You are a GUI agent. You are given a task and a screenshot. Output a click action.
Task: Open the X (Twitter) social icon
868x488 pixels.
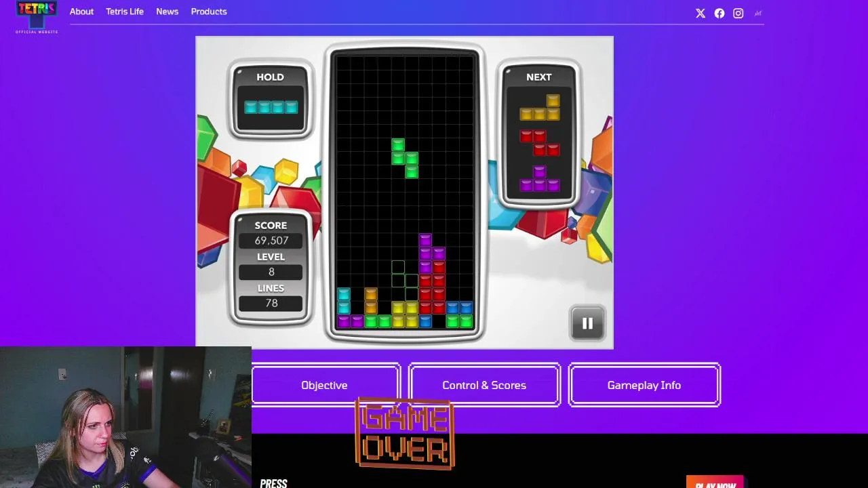point(701,13)
